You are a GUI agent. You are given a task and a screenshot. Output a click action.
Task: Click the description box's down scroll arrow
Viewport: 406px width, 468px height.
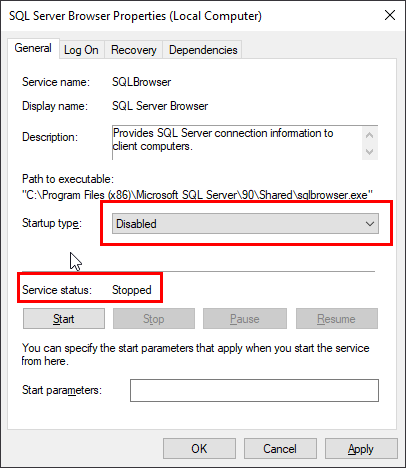pos(369,152)
